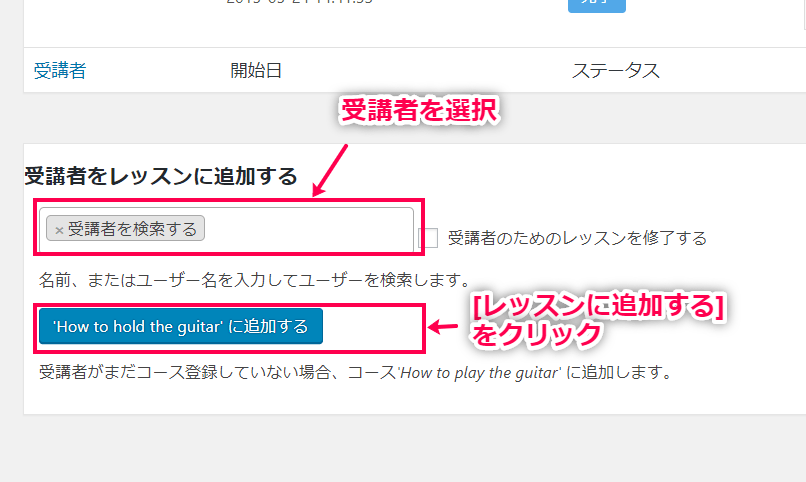
Task: Click the pink [レッスンに追加する]をクリック annotation
Action: pyautogui.click(x=598, y=320)
